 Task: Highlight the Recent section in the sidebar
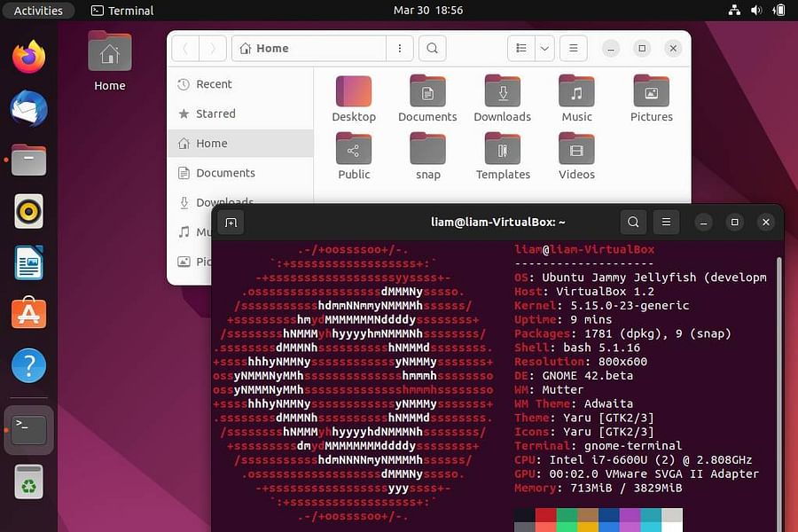[x=214, y=84]
